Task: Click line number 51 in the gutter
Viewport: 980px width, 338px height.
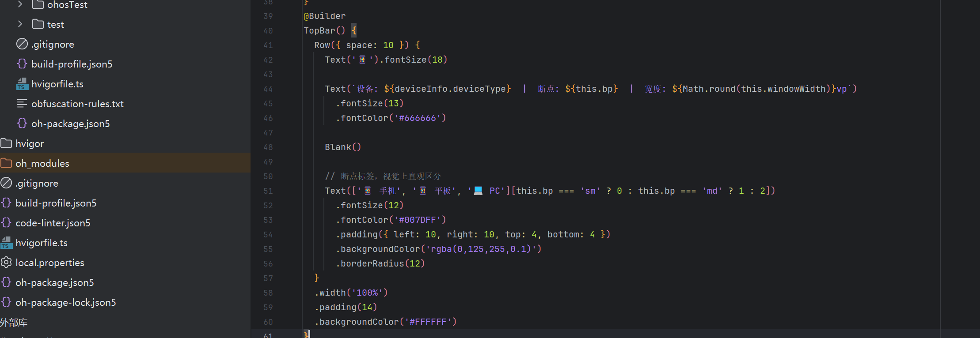Action: click(x=268, y=191)
